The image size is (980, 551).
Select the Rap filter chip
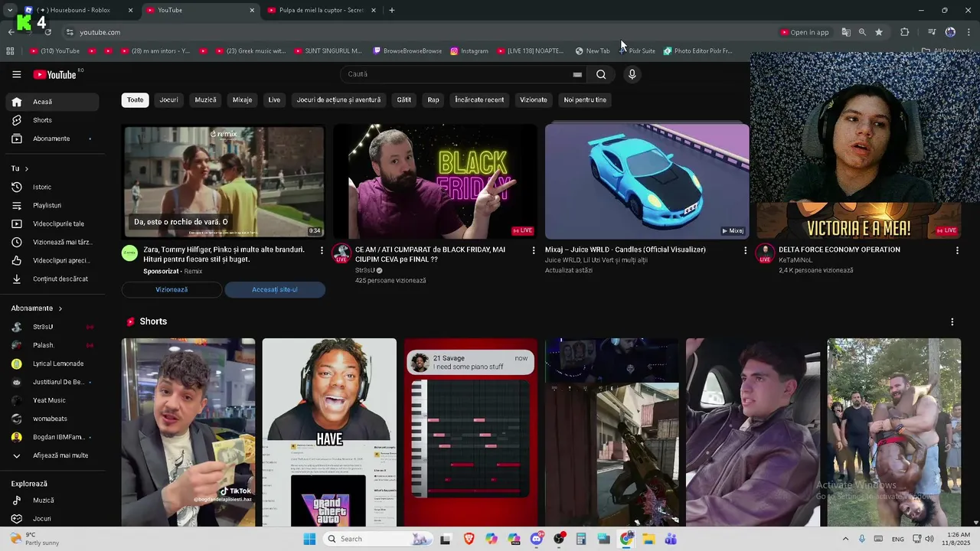[433, 99]
